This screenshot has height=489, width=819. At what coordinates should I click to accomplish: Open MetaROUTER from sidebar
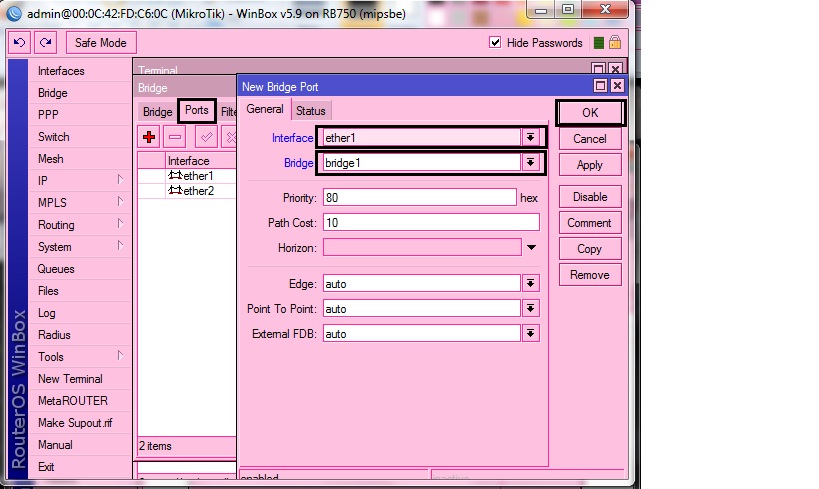73,401
